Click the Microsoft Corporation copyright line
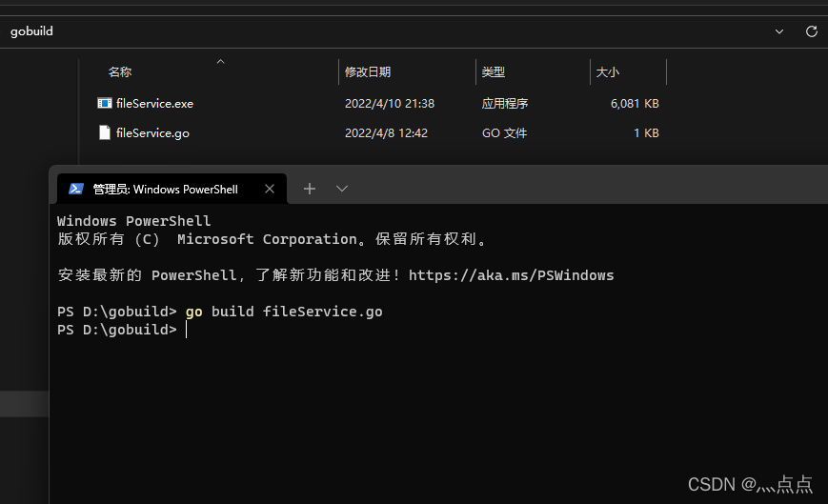This screenshot has width=828, height=504. 272,239
